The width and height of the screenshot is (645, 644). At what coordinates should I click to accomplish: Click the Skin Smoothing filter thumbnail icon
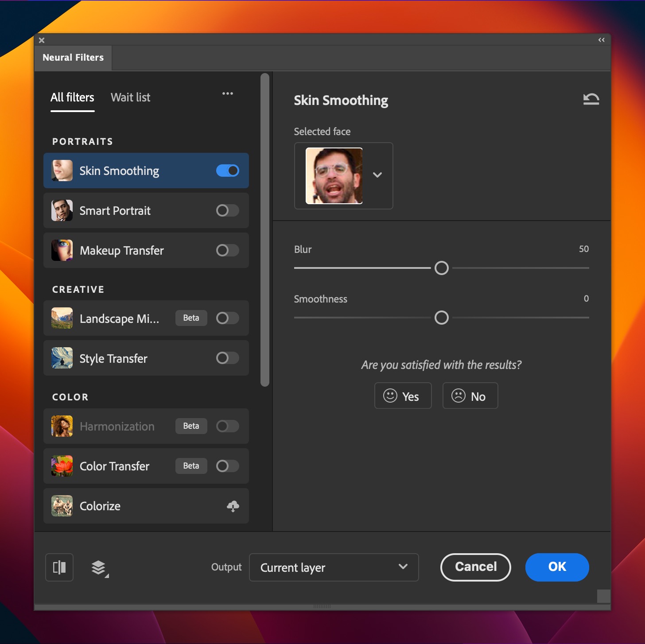[x=62, y=171]
